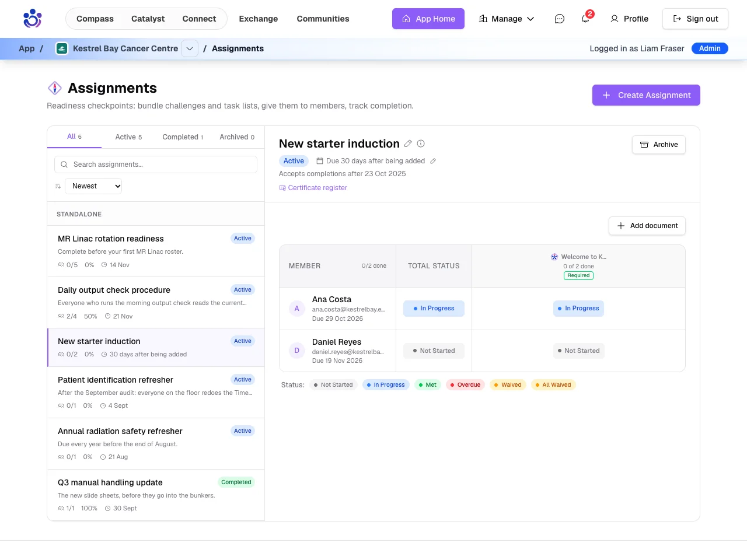The image size is (747, 560).
Task: Open the Catalyst menu item
Action: click(x=148, y=19)
